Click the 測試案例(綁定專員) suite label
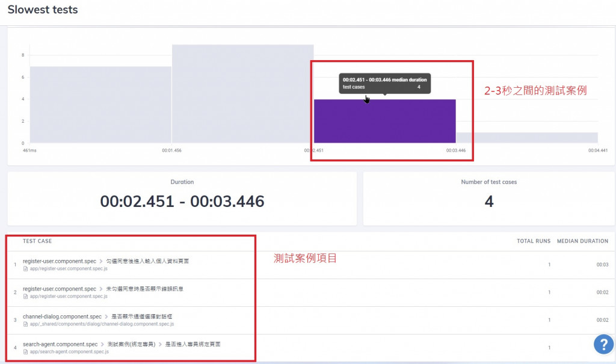Screen dimensions: 616x364 point(131,344)
